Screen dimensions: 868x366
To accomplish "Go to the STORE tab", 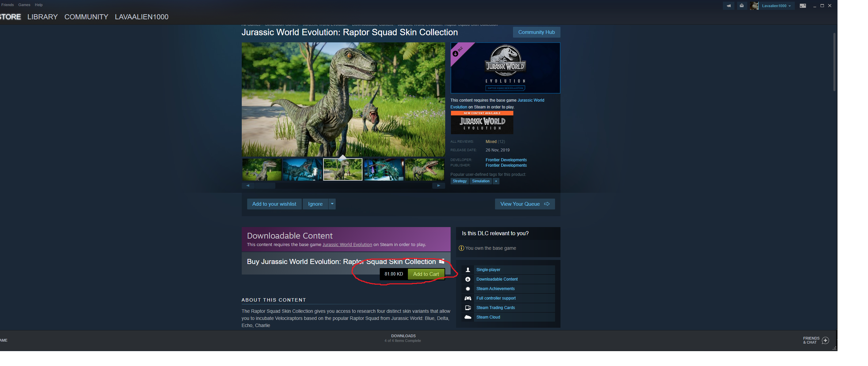I will tap(11, 17).
